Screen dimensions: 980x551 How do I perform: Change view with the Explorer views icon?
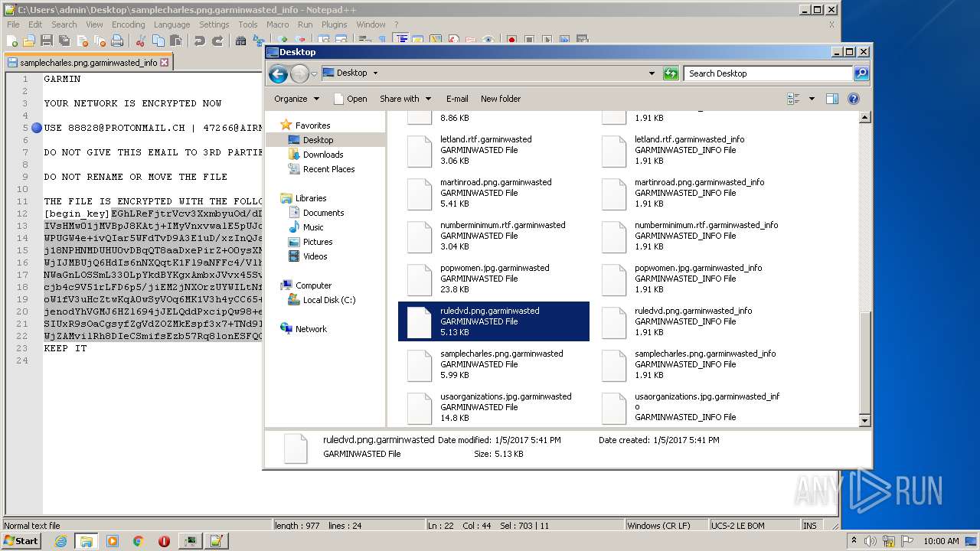click(793, 99)
